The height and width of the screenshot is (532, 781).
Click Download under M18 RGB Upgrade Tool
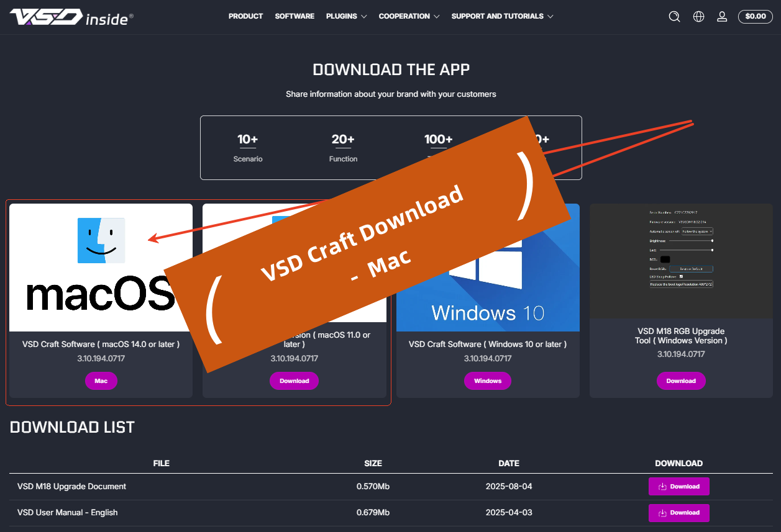coord(681,381)
